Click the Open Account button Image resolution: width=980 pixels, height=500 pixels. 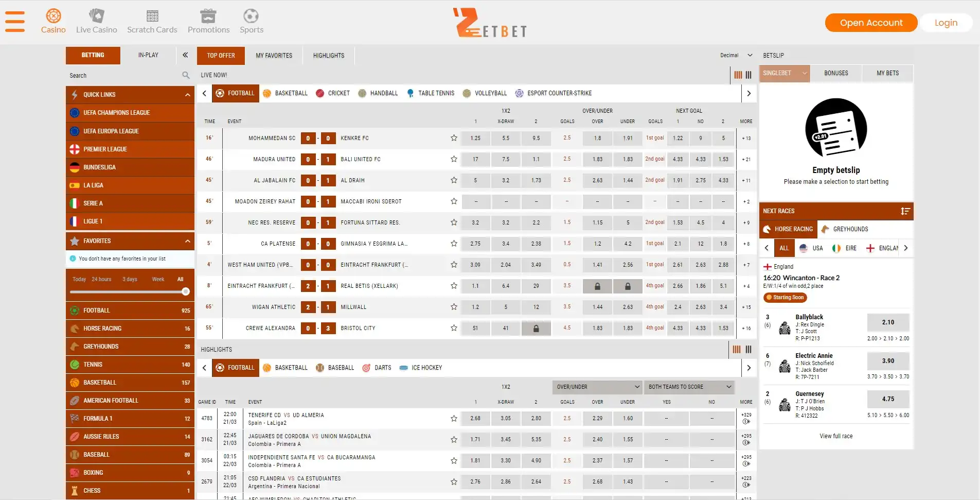[871, 23]
